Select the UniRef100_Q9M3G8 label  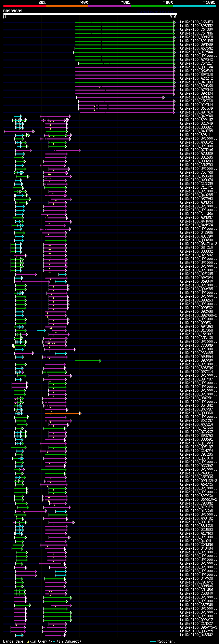(196, 413)
